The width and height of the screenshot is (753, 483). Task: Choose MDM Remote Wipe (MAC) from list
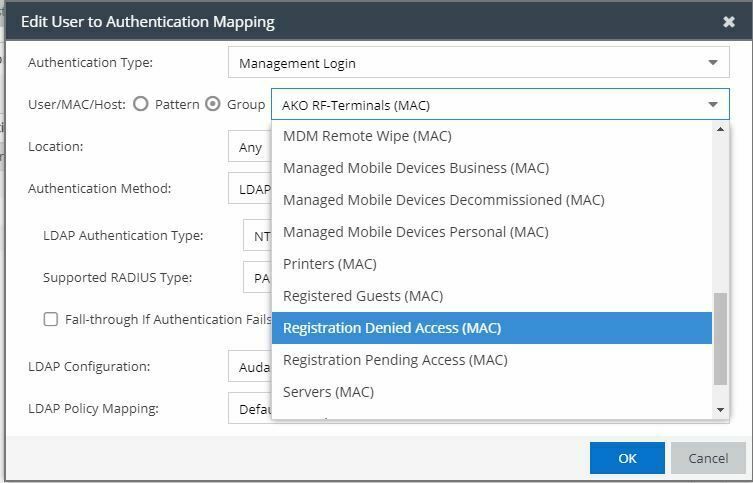367,136
